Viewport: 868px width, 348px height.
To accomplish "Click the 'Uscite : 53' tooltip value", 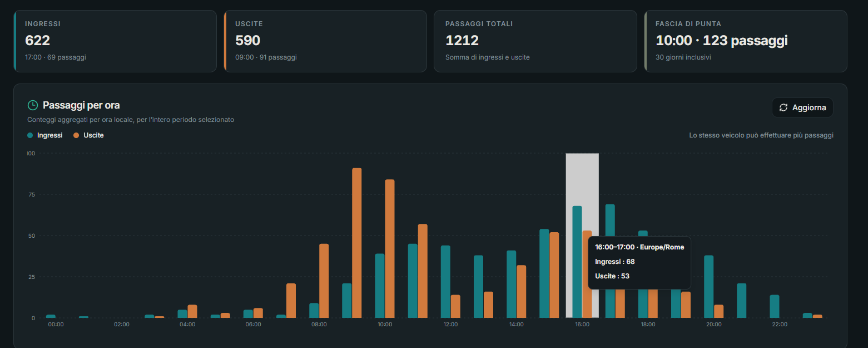I will 612,276.
